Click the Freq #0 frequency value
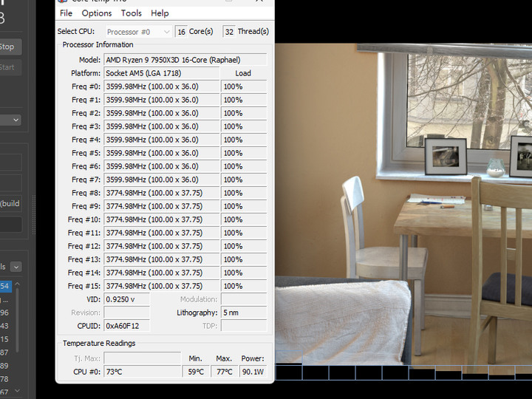Viewport: 532px width, 399px height. pos(162,86)
